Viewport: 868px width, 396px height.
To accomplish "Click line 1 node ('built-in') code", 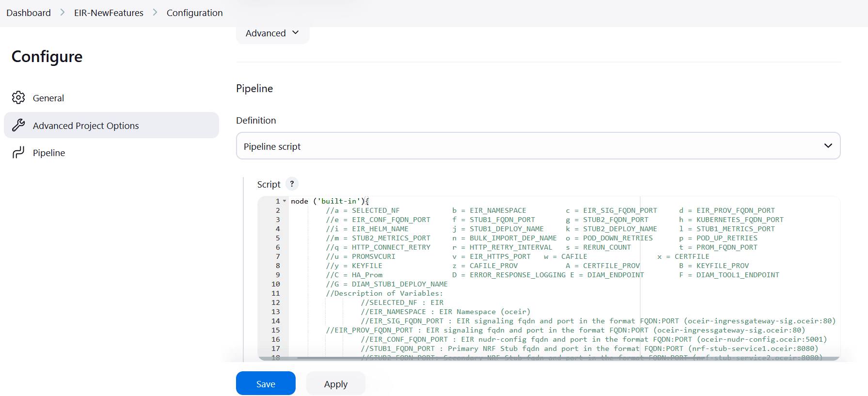I will tap(330, 201).
